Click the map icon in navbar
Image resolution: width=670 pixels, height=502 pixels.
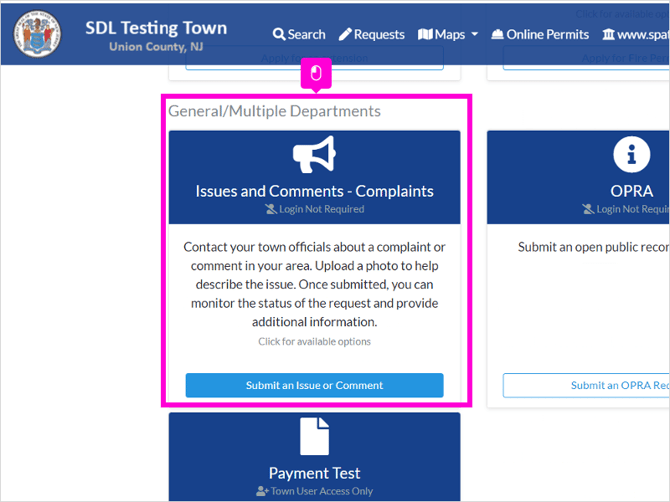(425, 34)
